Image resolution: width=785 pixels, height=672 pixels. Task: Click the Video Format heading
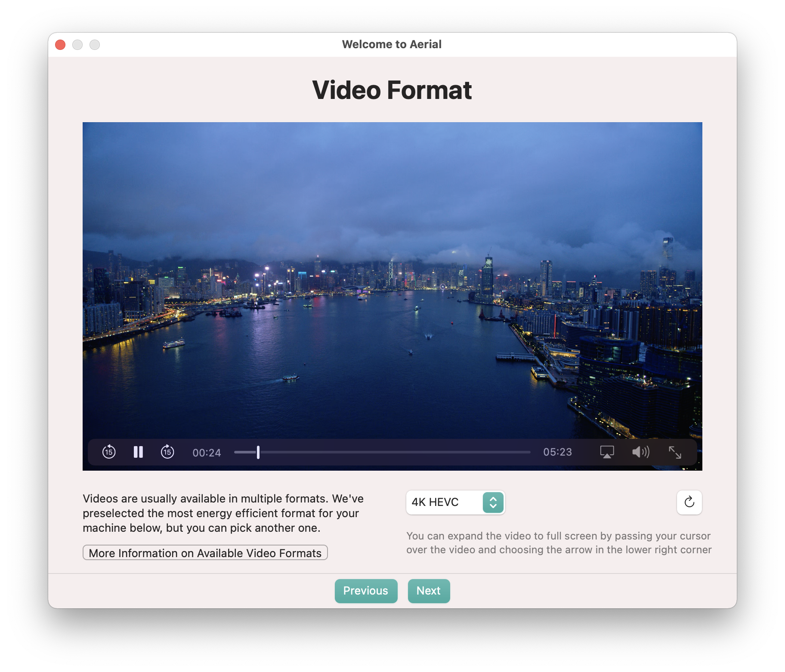392,90
